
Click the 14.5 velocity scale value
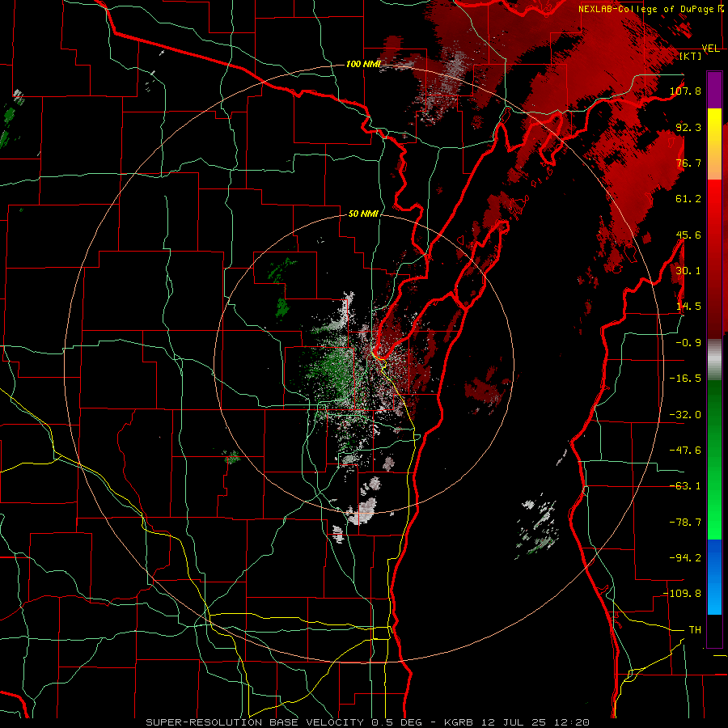tap(688, 307)
